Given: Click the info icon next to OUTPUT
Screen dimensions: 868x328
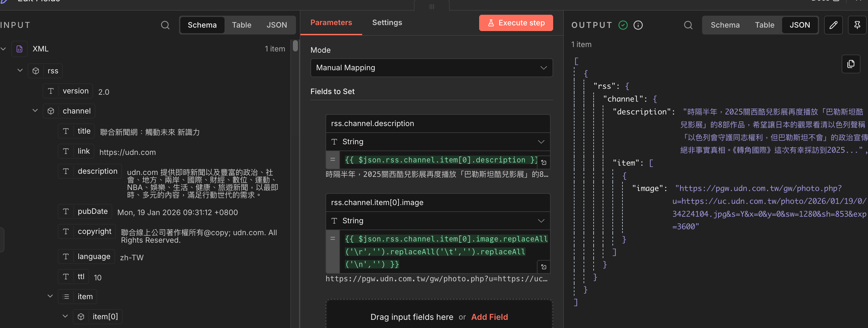Looking at the screenshot, I should coord(638,25).
